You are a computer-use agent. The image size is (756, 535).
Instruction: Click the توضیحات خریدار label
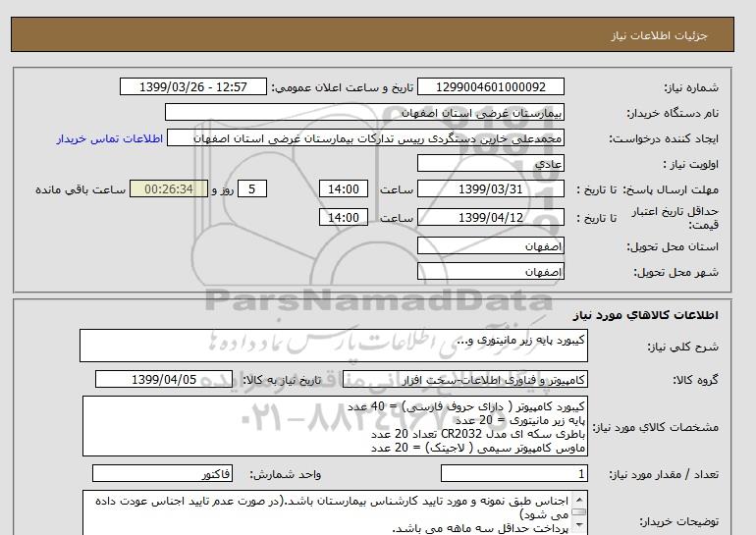coord(678,521)
